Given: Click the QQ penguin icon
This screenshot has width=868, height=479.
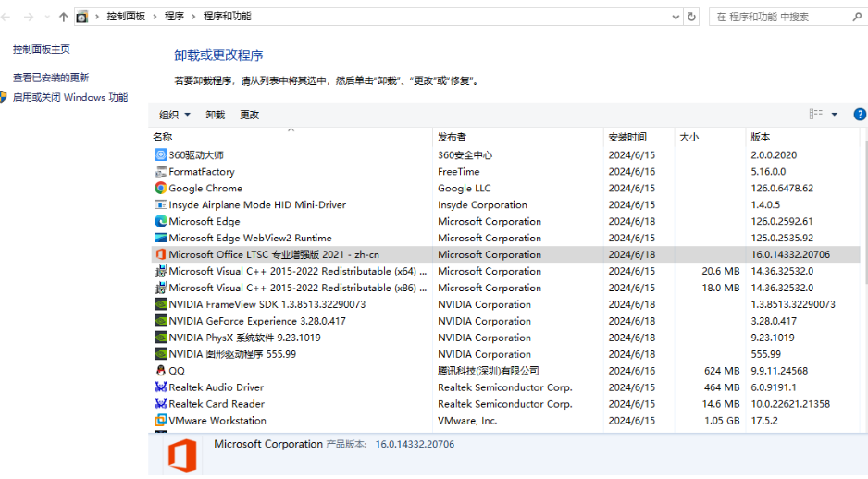Looking at the screenshot, I should pos(160,371).
